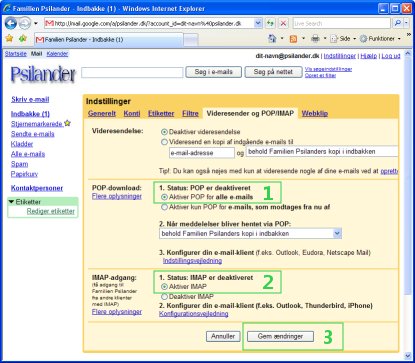The height and width of the screenshot is (363, 415).
Task: Click the Add to Favorites icon
Action: click(x=23, y=39)
